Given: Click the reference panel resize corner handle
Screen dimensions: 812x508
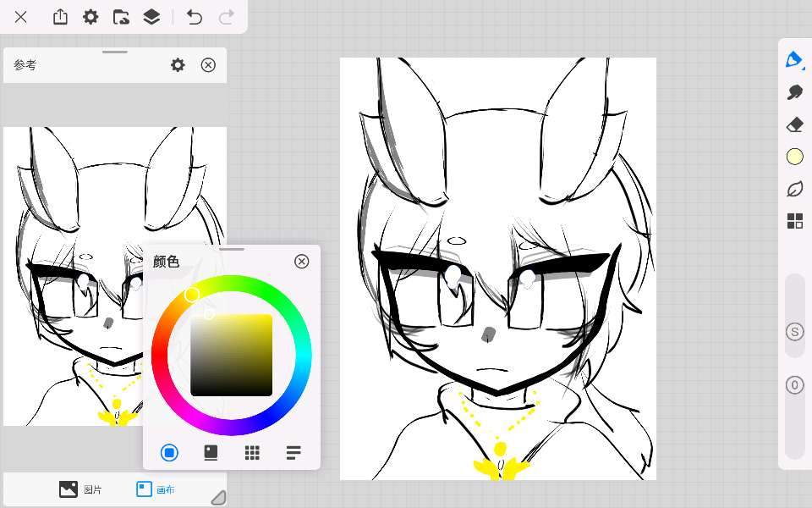Looking at the screenshot, I should (x=218, y=497).
